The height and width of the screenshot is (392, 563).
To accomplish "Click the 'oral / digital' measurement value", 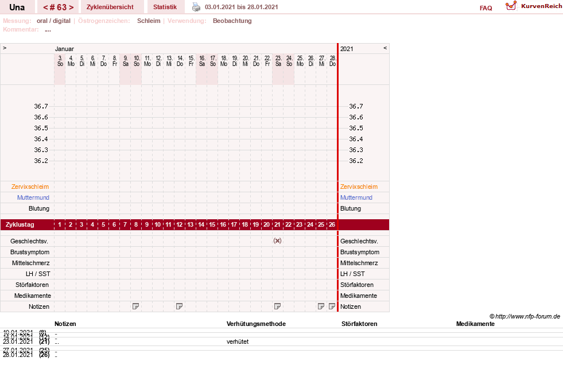I will 53,21.
